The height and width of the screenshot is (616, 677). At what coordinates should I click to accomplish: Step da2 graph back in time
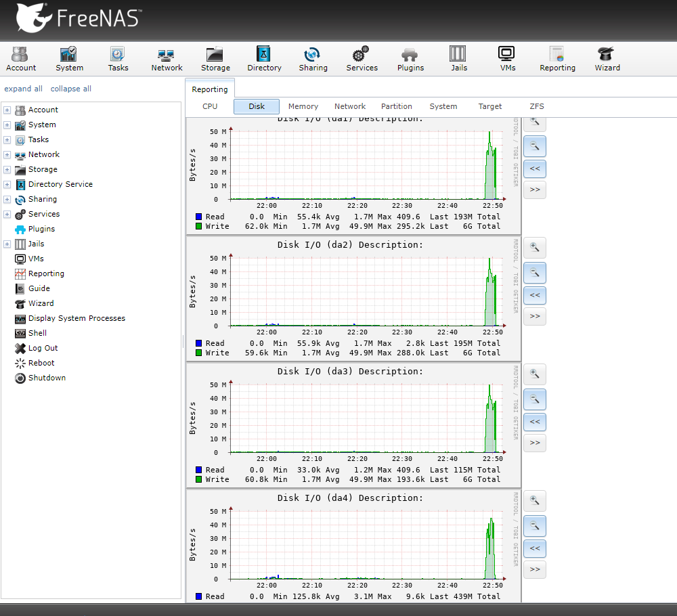pyautogui.click(x=535, y=295)
